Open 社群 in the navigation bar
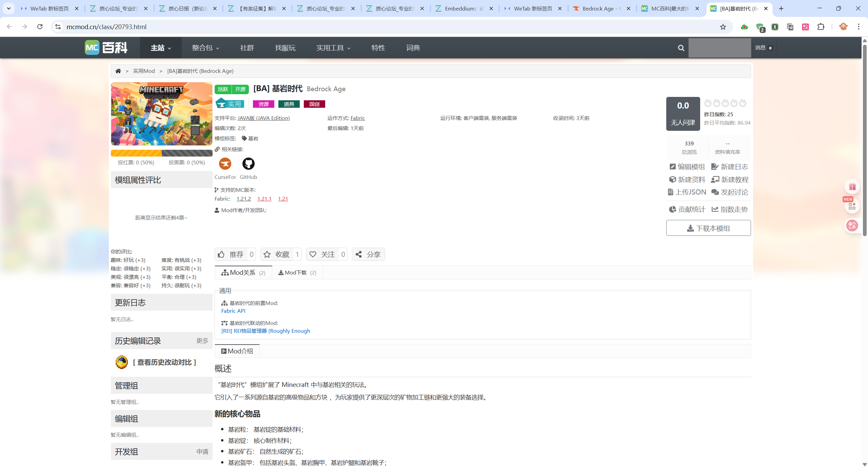This screenshot has height=472, width=868. tap(247, 48)
